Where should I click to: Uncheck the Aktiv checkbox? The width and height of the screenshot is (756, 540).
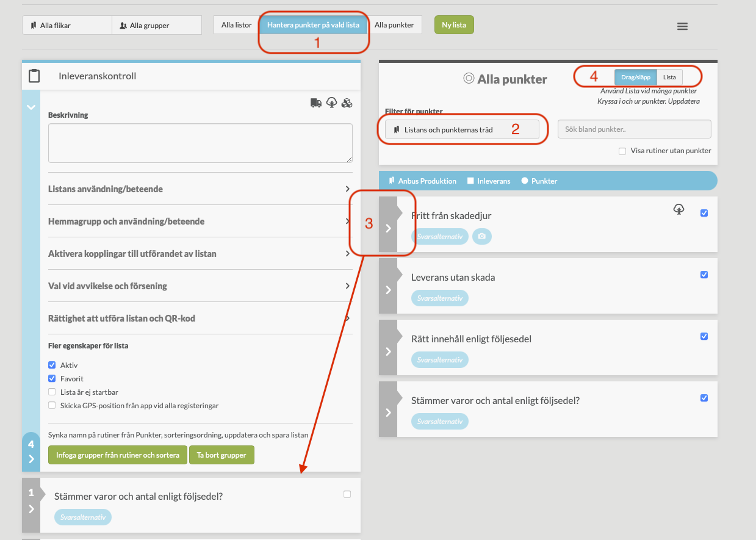tap(52, 365)
